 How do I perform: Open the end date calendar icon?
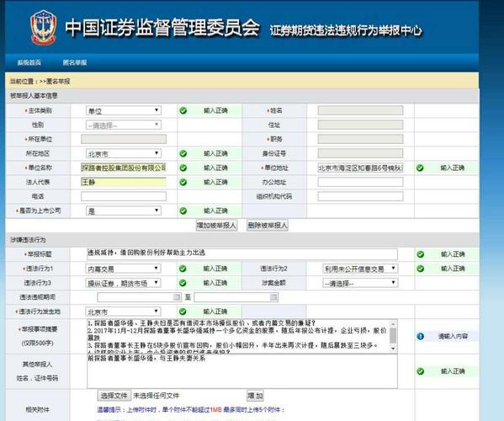(x=273, y=297)
